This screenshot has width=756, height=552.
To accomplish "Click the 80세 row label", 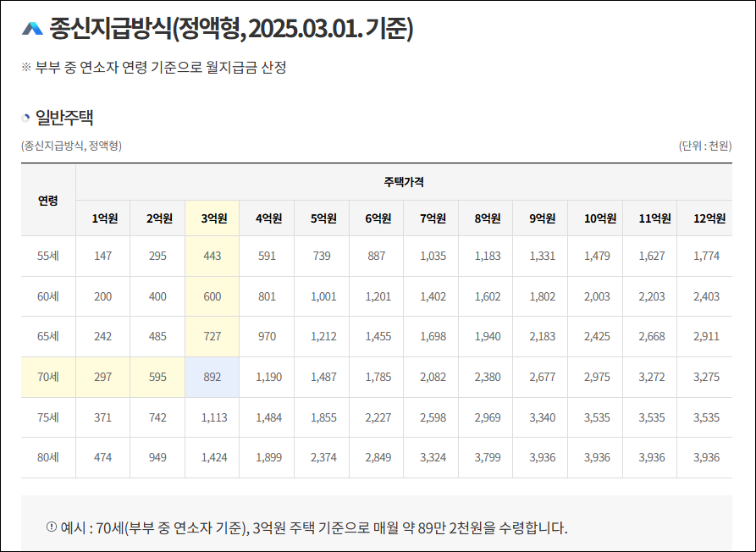I will [48, 457].
